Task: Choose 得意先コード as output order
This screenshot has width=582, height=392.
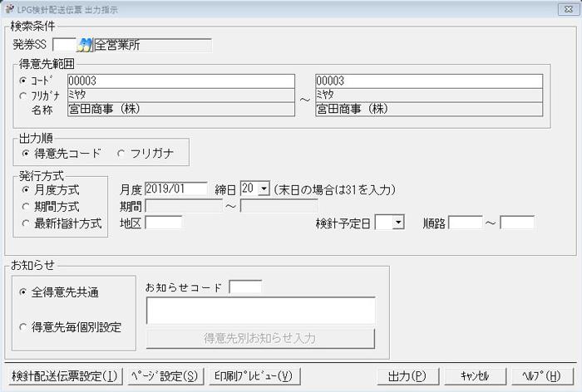Action: click(27, 153)
